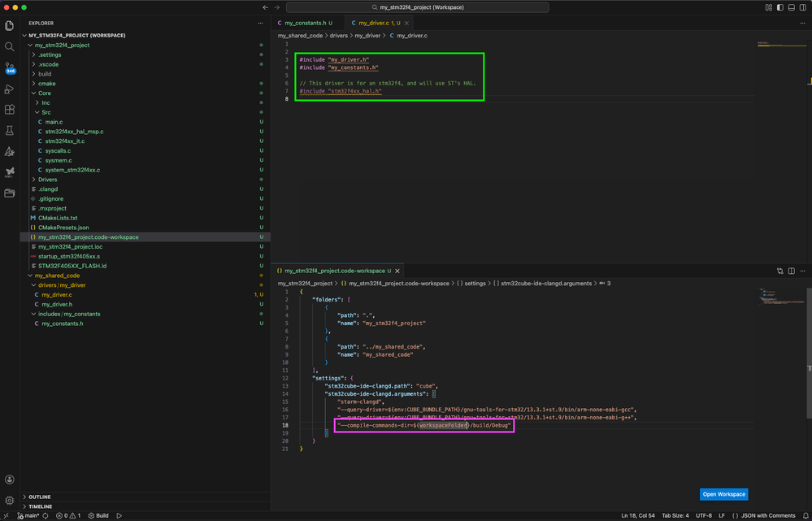
Task: Collapse the Src folder in explorer
Action: (46, 112)
